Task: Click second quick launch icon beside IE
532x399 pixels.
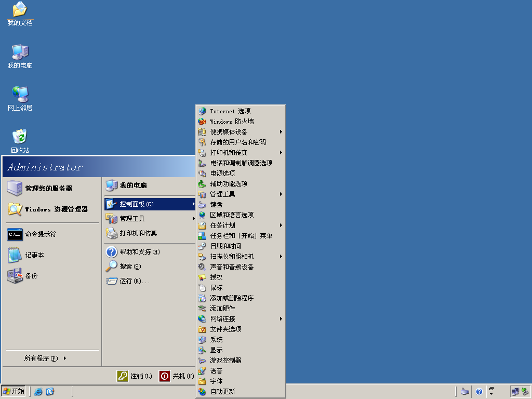Action: pos(50,392)
